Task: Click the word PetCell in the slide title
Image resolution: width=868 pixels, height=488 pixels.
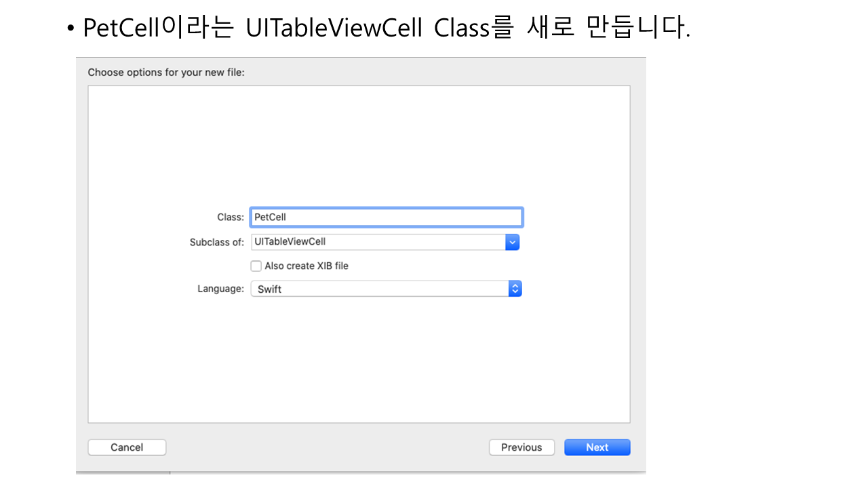Action: tap(119, 28)
